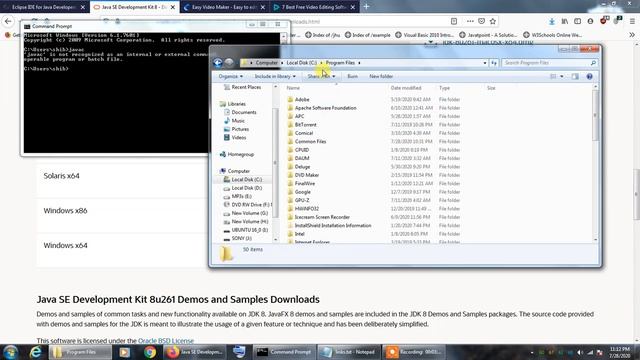Image resolution: width=640 pixels, height=360 pixels.
Task: Open the Visual Basic 2010 Intro bookmark
Action: (x=424, y=35)
